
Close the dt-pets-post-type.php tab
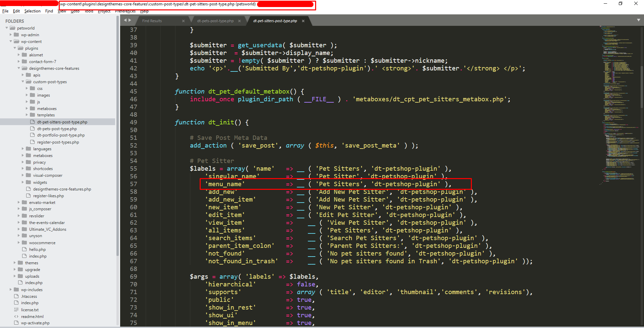[239, 21]
